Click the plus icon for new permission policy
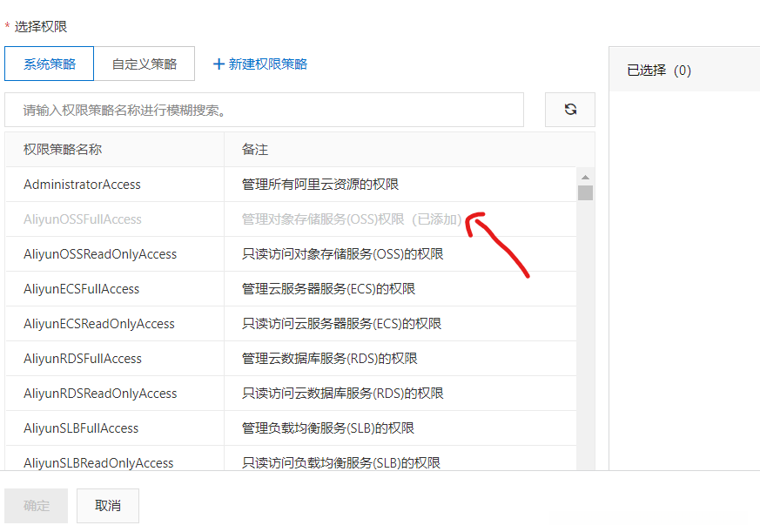This screenshot has height=532, width=760. (219, 64)
